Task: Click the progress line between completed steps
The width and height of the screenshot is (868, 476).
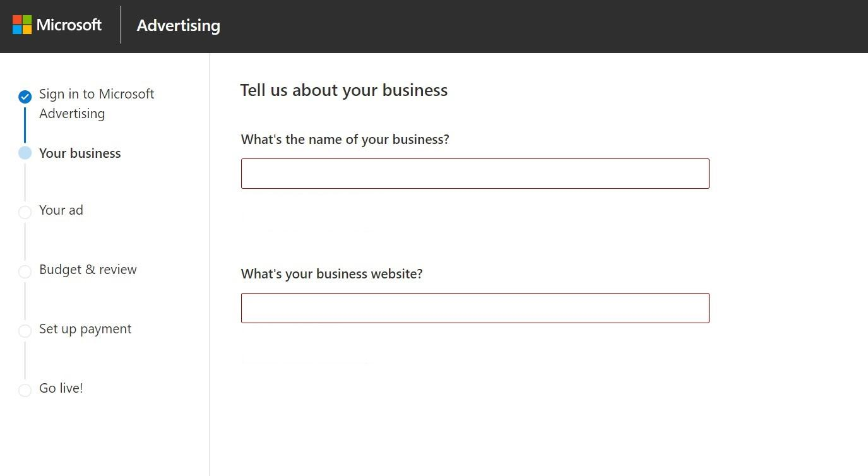Action: [x=25, y=125]
